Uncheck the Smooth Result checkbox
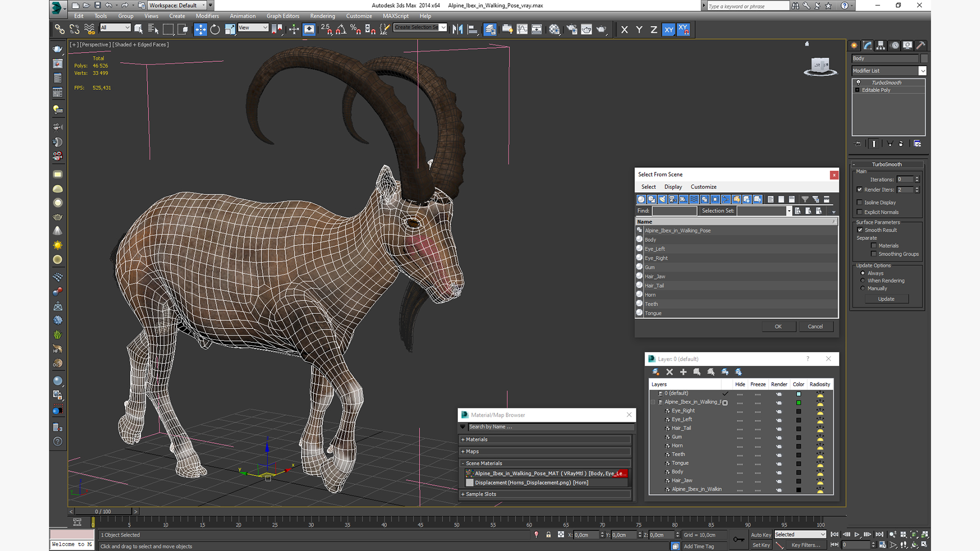Viewport: 980px width, 551px height. (860, 230)
